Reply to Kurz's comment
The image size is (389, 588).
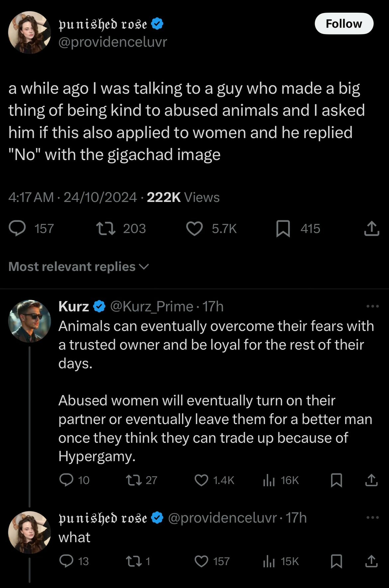tap(66, 480)
